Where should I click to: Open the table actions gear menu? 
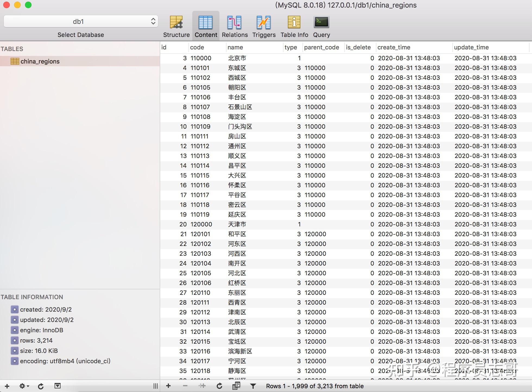(x=24, y=386)
